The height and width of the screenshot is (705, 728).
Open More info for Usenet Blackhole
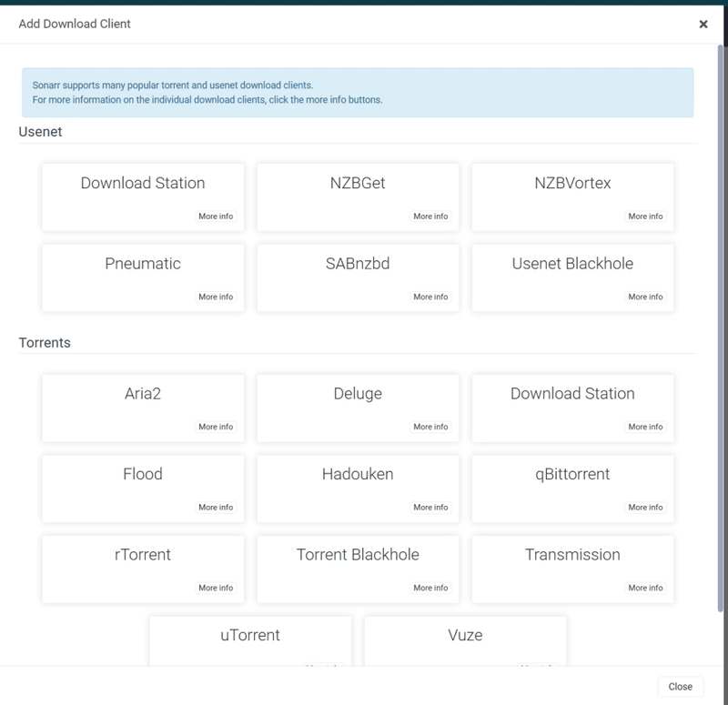646,297
